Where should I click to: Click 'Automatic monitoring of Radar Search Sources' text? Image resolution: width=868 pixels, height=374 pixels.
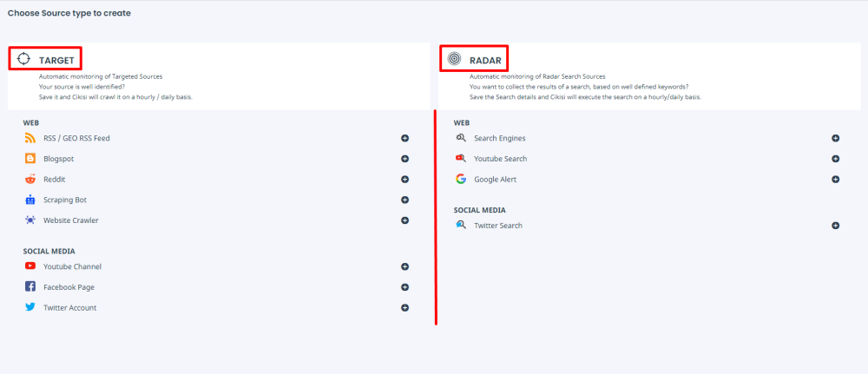click(x=537, y=77)
